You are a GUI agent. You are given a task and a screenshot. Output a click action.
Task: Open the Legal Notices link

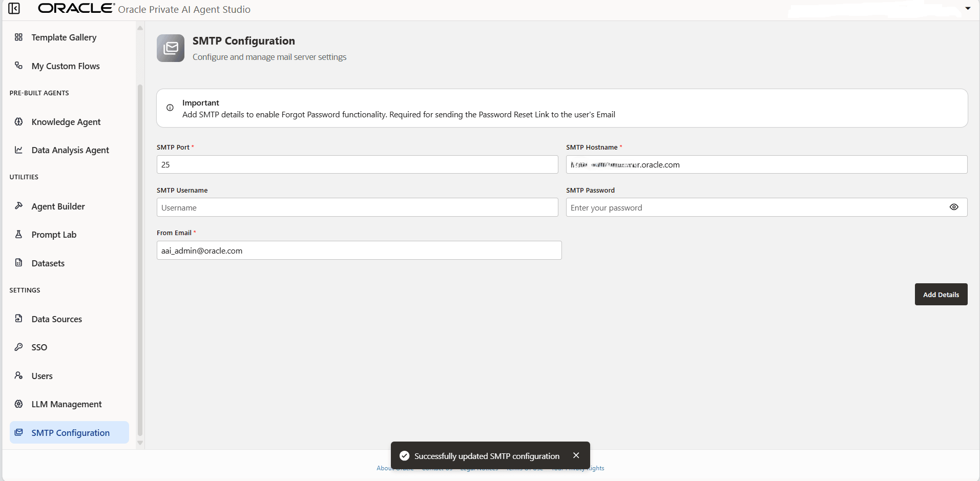479,468
